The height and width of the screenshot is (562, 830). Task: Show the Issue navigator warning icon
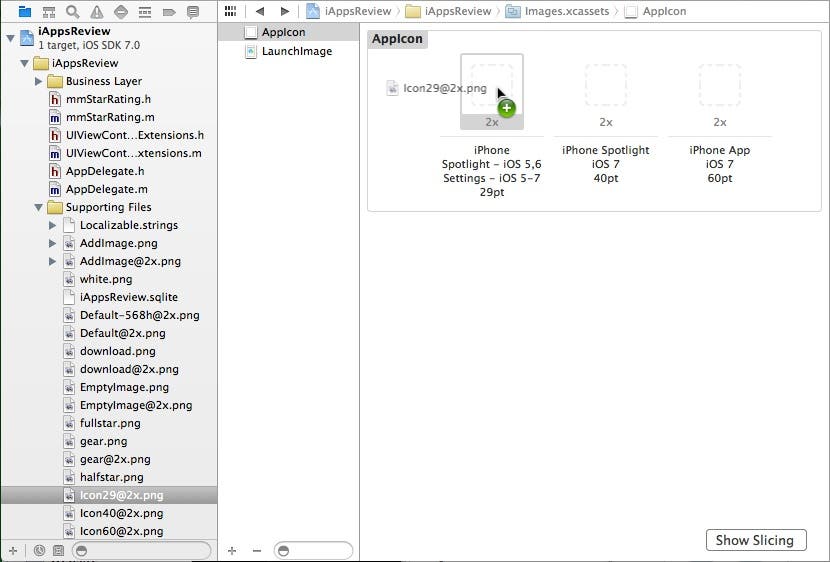point(97,12)
